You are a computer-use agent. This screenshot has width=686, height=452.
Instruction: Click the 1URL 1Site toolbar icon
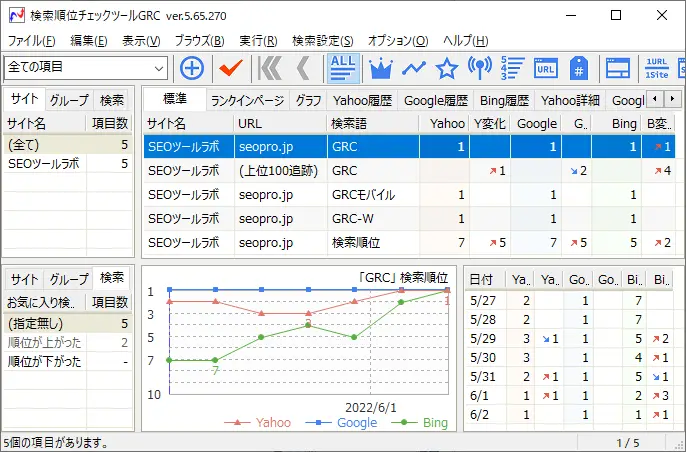(657, 68)
